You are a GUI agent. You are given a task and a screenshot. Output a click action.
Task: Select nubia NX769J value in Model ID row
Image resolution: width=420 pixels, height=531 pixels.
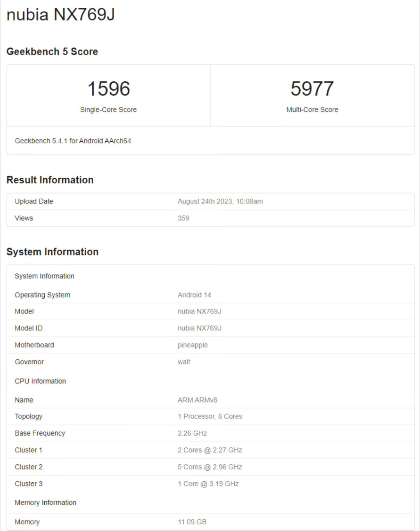pyautogui.click(x=199, y=328)
